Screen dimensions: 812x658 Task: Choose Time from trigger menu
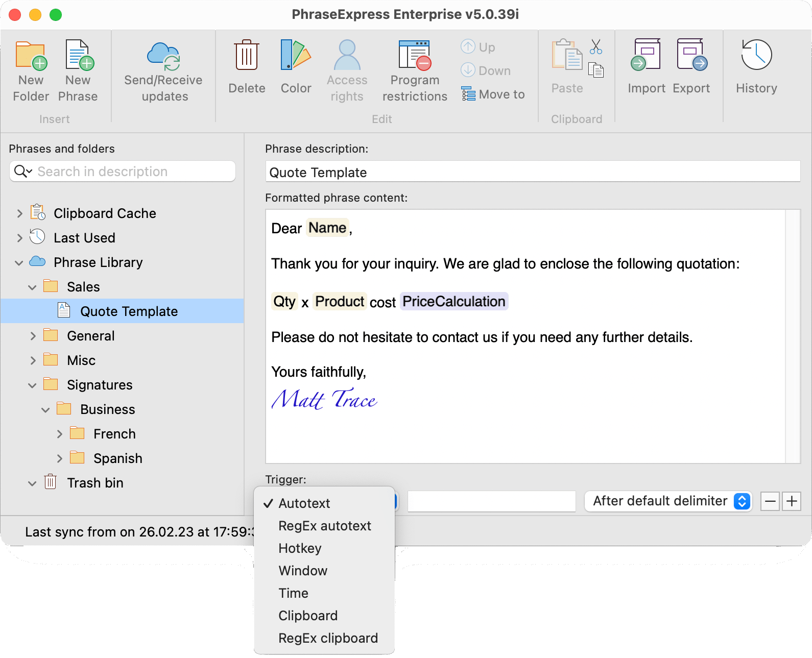point(324,593)
